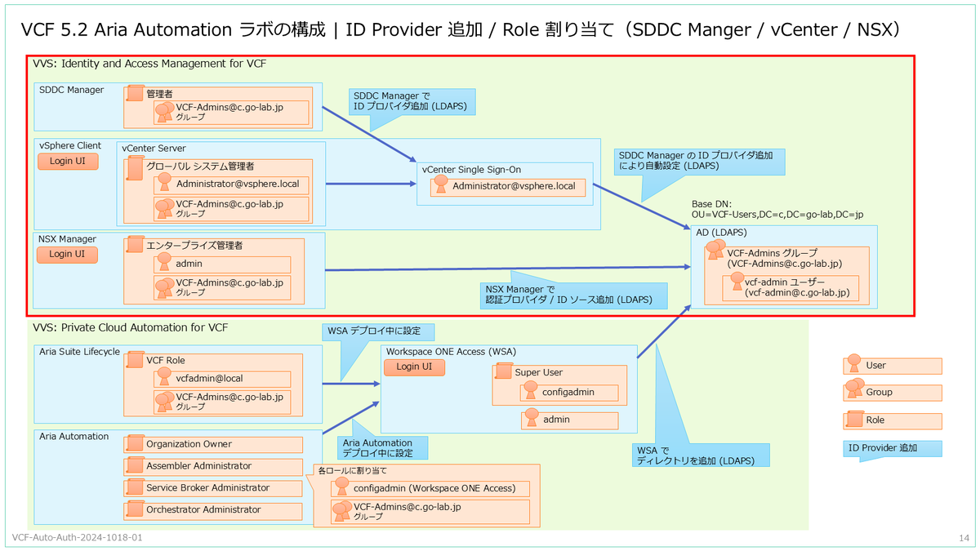Click the Login UI button under vSphere Client
The width and height of the screenshot is (980, 551).
coord(68,162)
